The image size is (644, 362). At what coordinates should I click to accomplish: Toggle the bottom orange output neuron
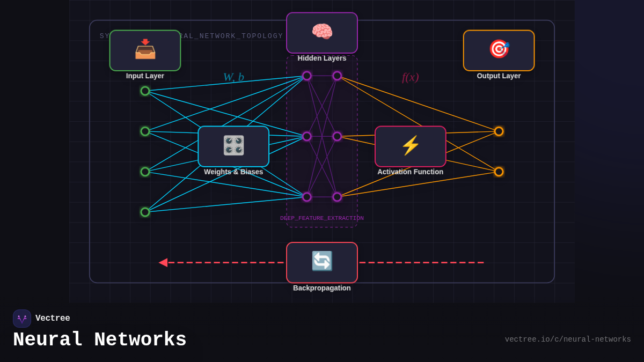[498, 172]
